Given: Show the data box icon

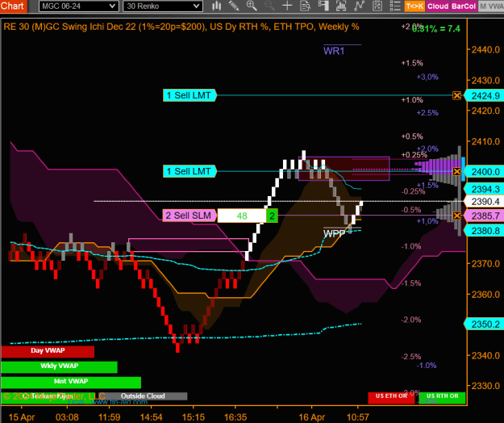Looking at the screenshot, I should [x=305, y=6].
